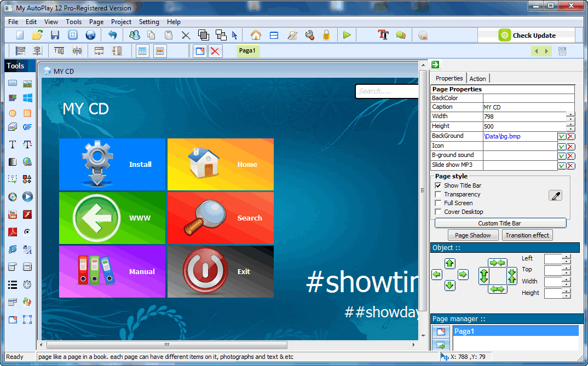Click the canvas vertical scrollbar thumb
Screen dimensions: 588x366
tap(423, 190)
